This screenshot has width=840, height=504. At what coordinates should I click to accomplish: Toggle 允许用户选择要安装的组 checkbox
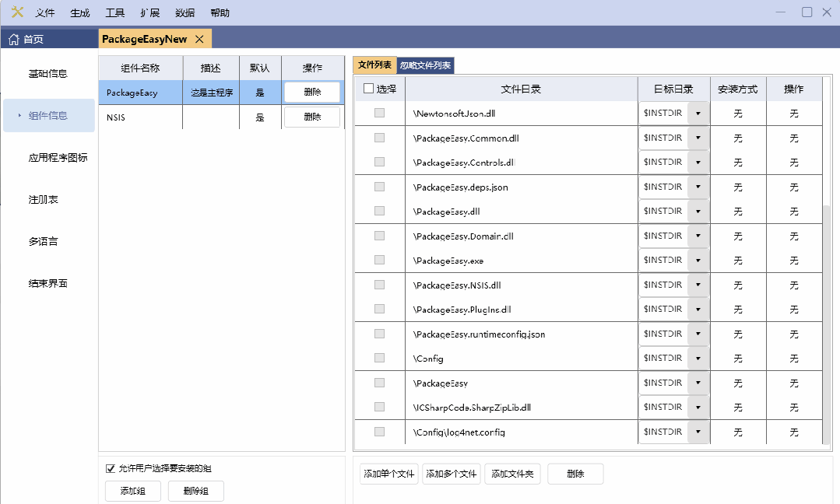coord(111,469)
